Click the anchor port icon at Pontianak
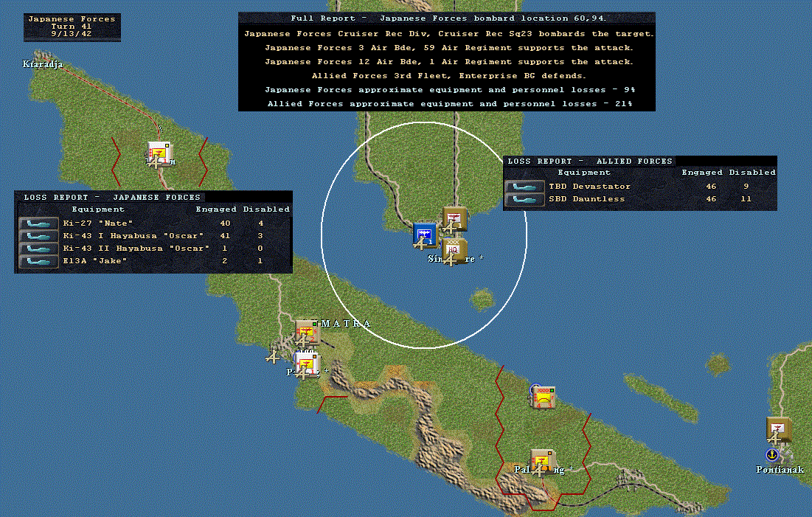This screenshot has width=812, height=517. [771, 455]
